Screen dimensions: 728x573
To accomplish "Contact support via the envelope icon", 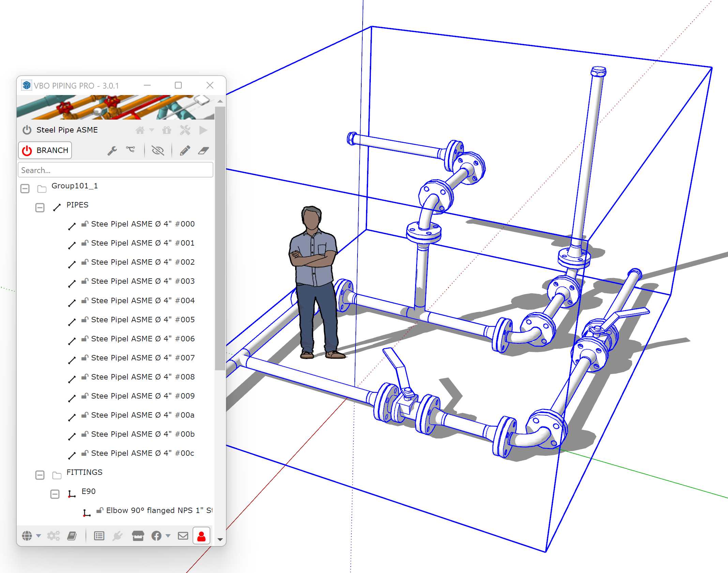I will coord(183,535).
